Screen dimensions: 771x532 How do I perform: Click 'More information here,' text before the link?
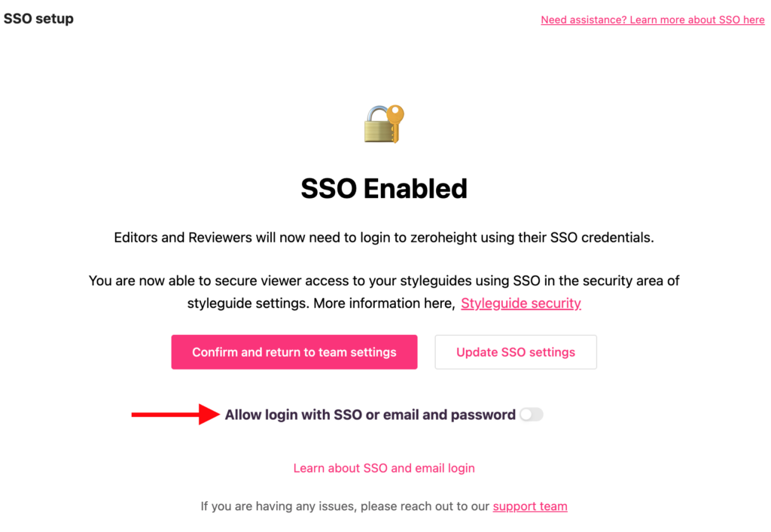[x=385, y=303]
